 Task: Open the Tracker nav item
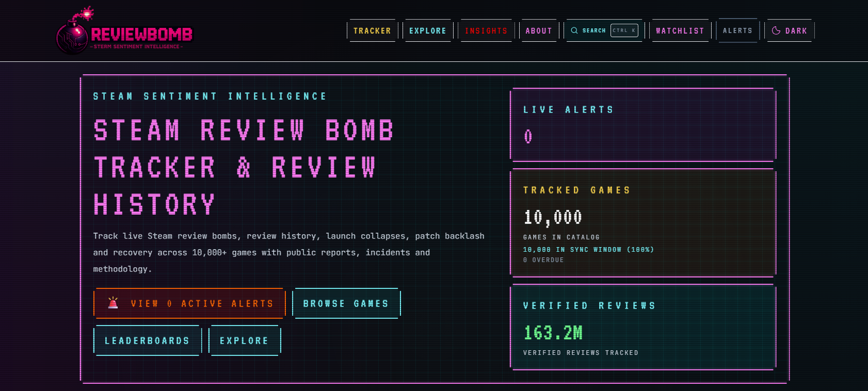[x=373, y=30]
